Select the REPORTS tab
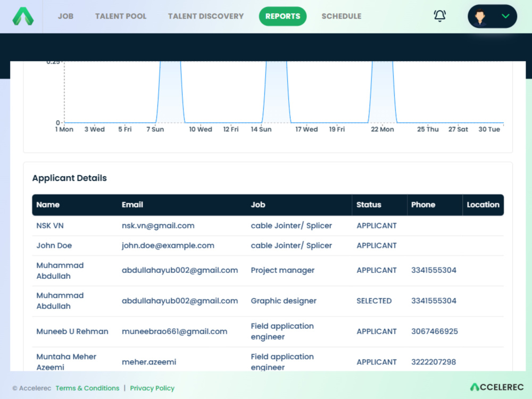This screenshot has height=399, width=532. coord(282,16)
